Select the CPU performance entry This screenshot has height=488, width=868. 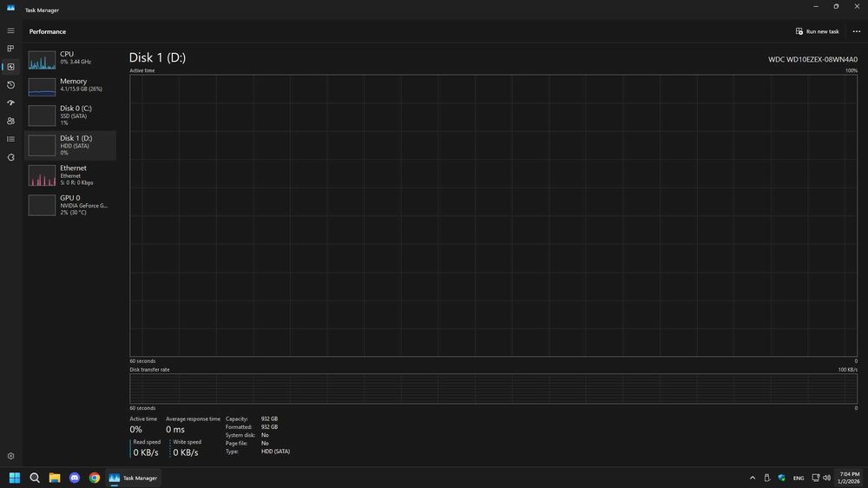(x=70, y=59)
